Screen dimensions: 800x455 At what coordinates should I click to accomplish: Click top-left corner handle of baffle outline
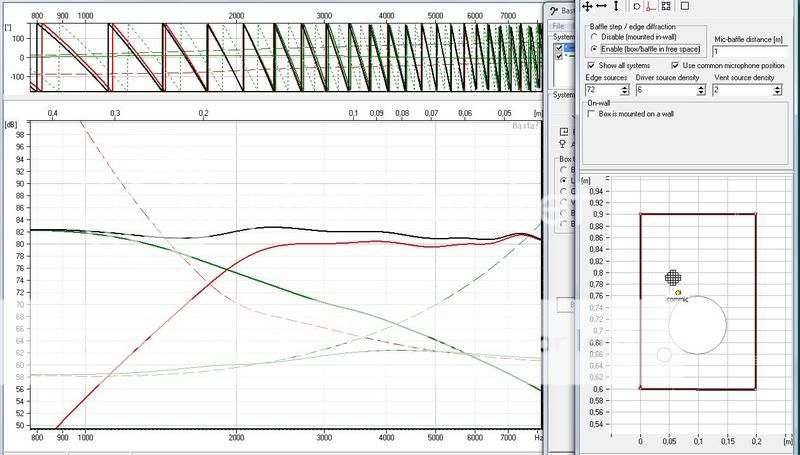tap(640, 214)
